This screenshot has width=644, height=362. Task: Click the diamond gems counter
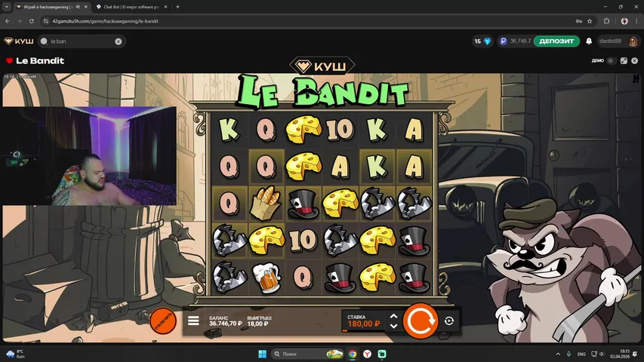pos(482,41)
